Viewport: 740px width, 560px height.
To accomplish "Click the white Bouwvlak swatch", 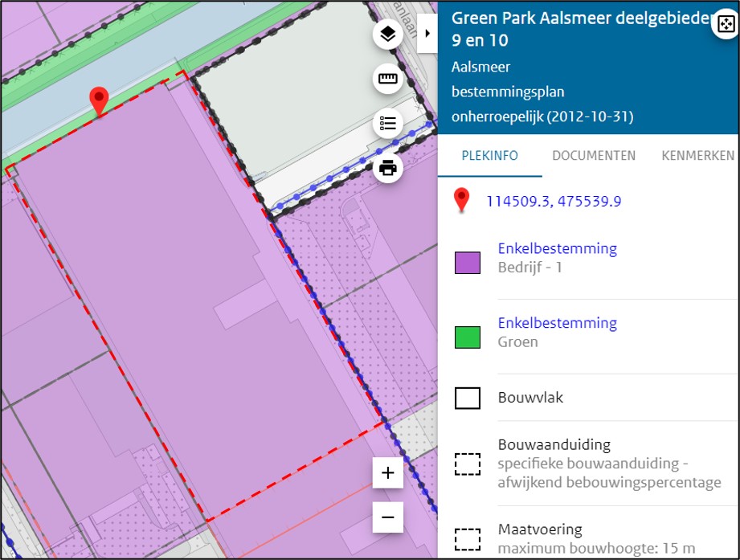I will pos(467,398).
